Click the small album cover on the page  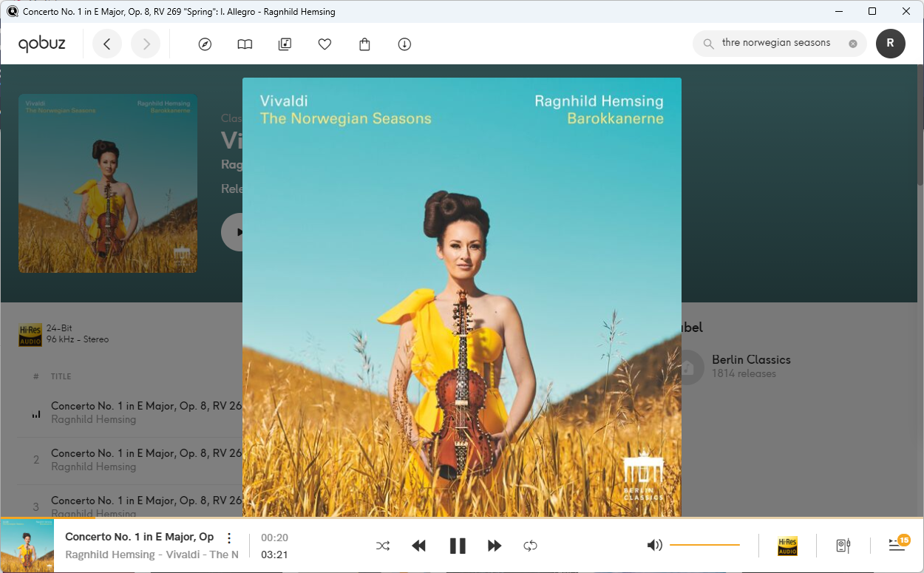point(108,183)
